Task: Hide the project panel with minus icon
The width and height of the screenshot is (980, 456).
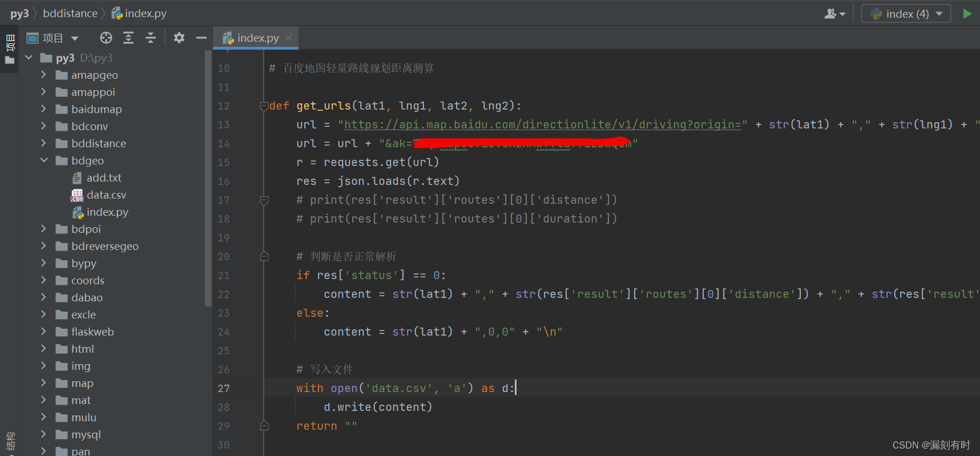Action: [201, 38]
